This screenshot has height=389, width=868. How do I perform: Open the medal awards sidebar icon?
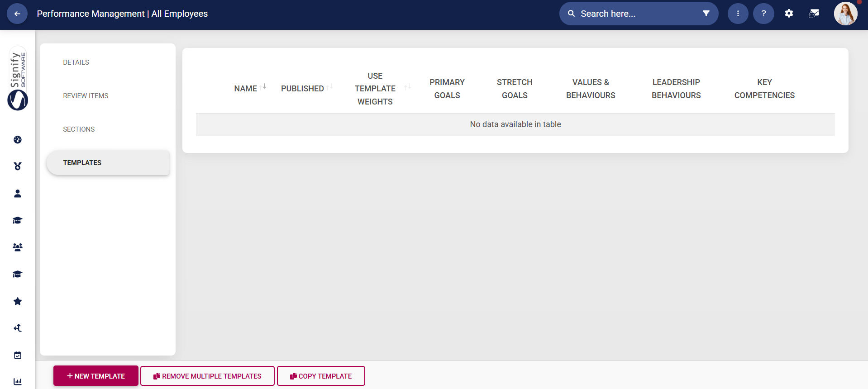(18, 166)
